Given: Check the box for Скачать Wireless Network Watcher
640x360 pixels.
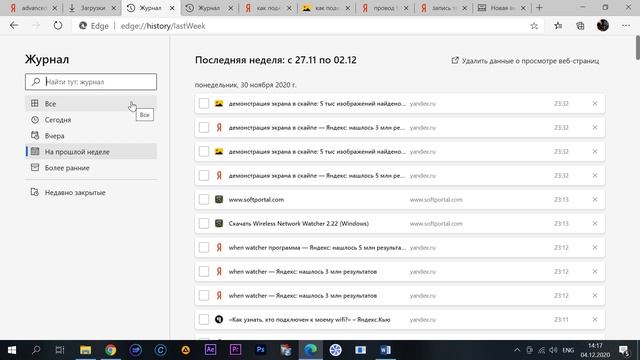Looking at the screenshot, I should point(204,224).
